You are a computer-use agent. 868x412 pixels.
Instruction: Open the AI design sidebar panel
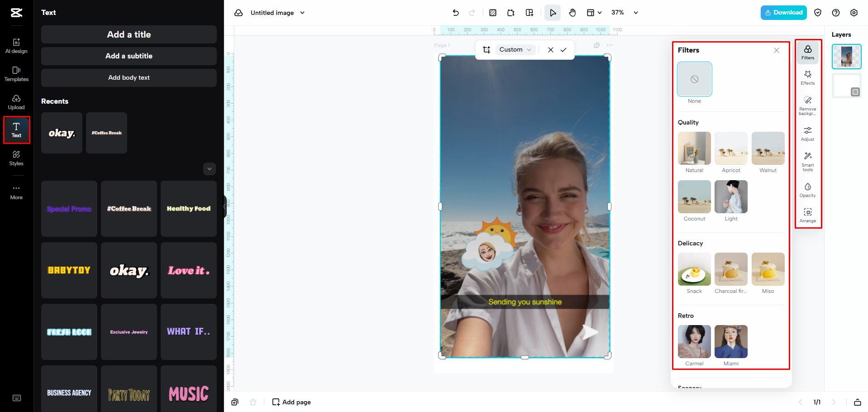click(16, 46)
